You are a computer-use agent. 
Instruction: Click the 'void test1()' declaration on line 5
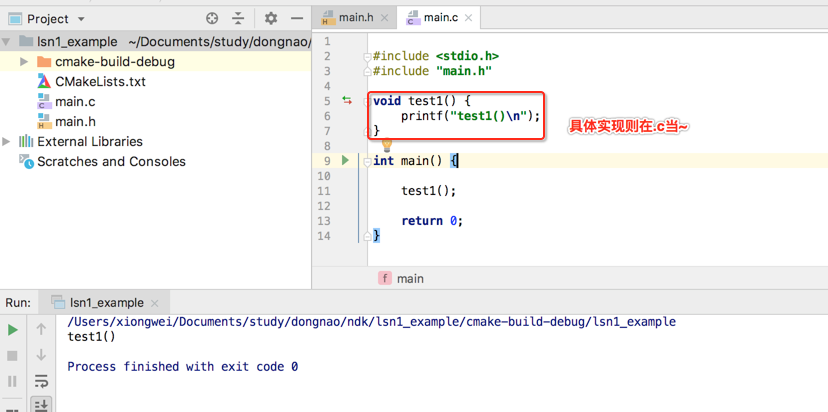click(415, 101)
